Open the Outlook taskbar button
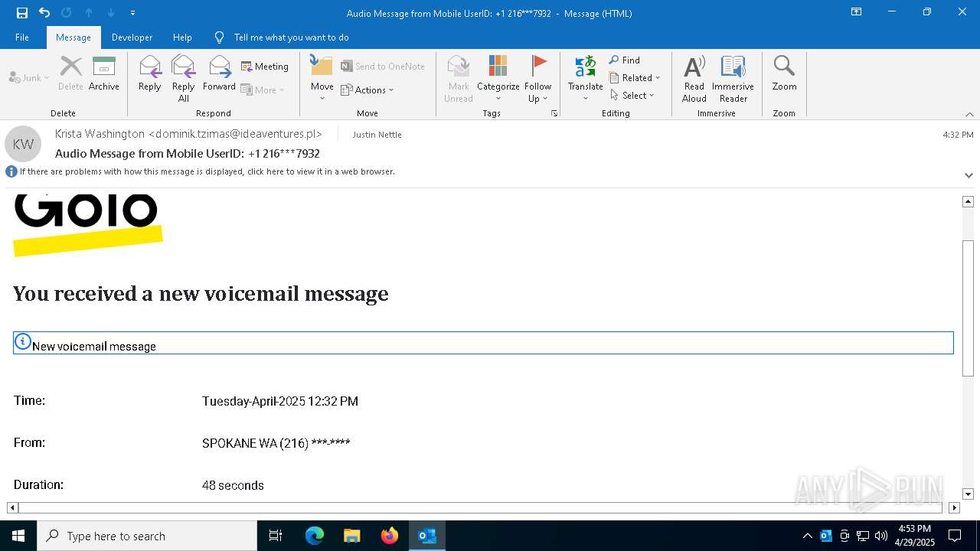Screen dimensions: 980x551 tap(427, 536)
